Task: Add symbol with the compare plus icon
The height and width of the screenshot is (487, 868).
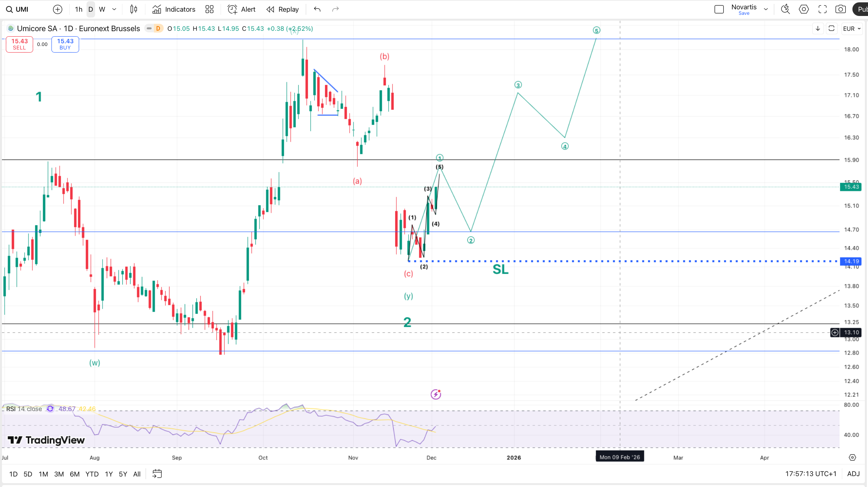Action: pyautogui.click(x=58, y=9)
